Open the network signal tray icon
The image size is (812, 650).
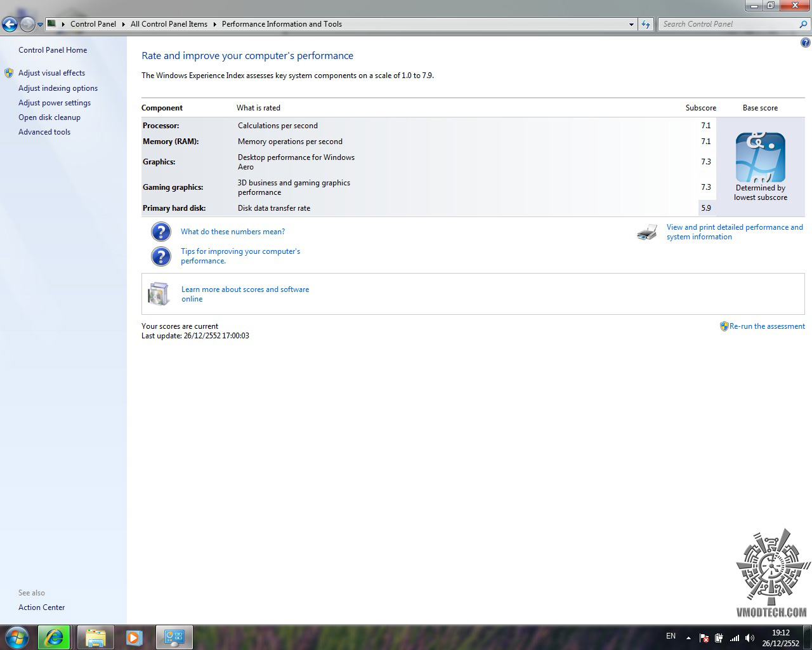pos(735,638)
